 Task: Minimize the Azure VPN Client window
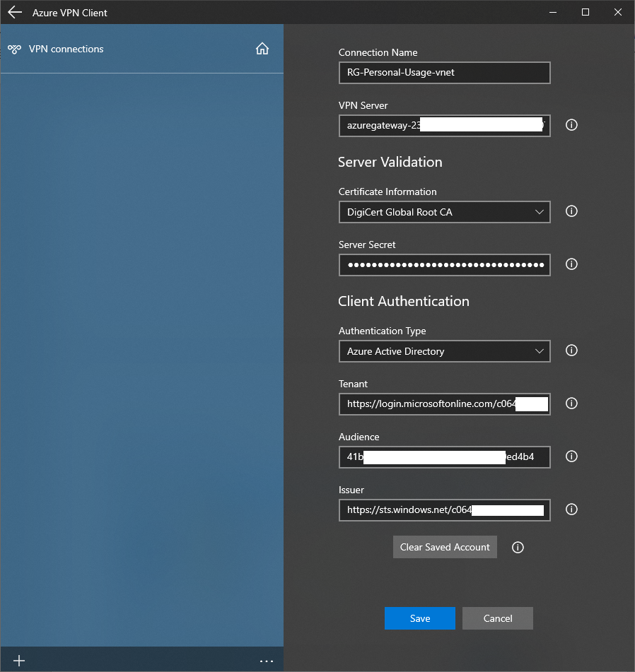pos(553,13)
